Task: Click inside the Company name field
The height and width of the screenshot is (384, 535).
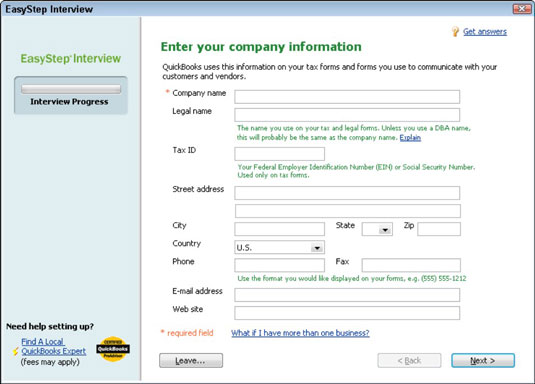Action: pyautogui.click(x=347, y=97)
